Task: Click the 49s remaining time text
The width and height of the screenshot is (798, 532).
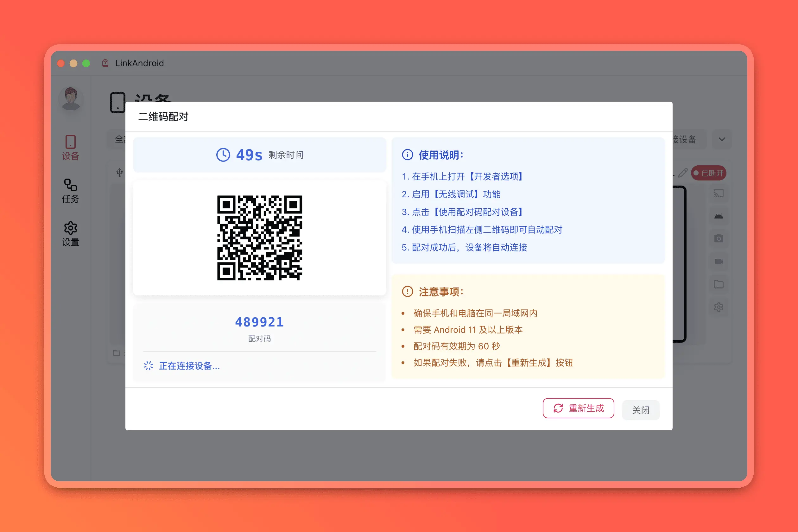Action: pyautogui.click(x=249, y=155)
